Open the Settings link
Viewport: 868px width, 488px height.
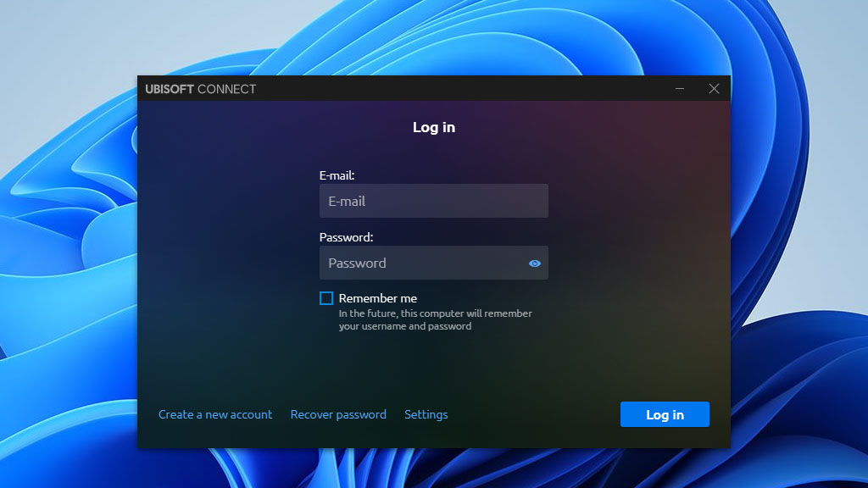426,414
